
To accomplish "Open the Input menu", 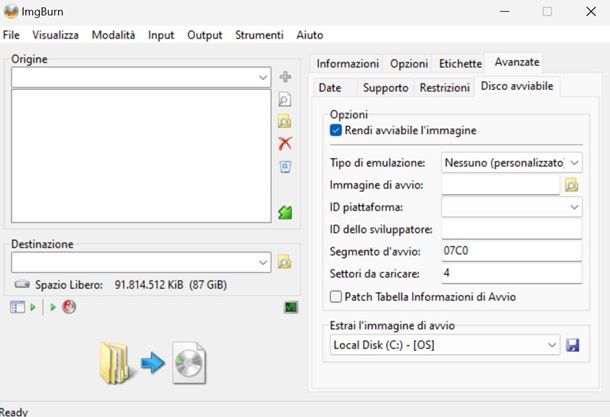I will (161, 35).
